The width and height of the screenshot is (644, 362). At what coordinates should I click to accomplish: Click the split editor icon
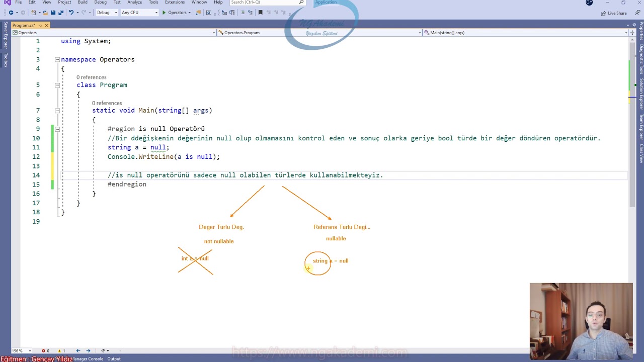(632, 33)
